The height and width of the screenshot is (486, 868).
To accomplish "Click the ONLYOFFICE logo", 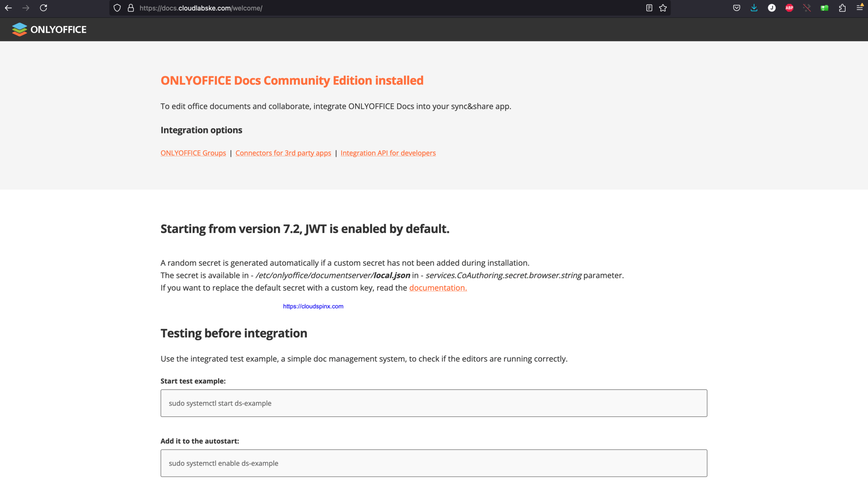I will [49, 29].
